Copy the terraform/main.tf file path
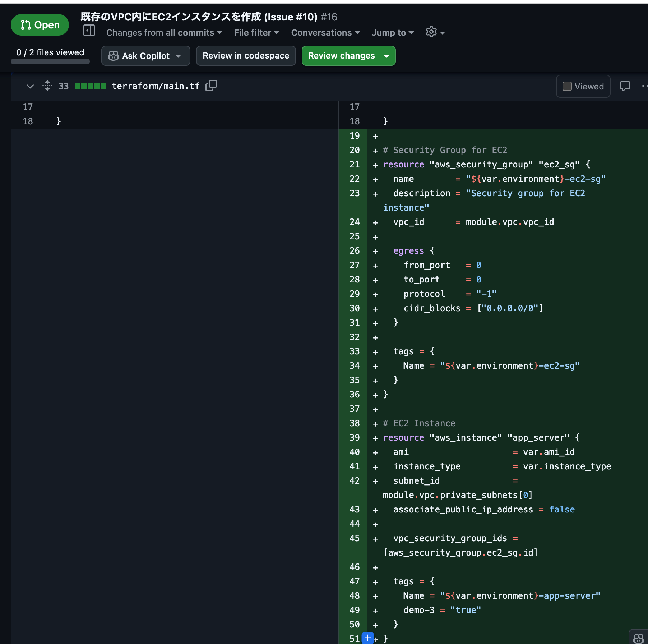 (x=211, y=86)
